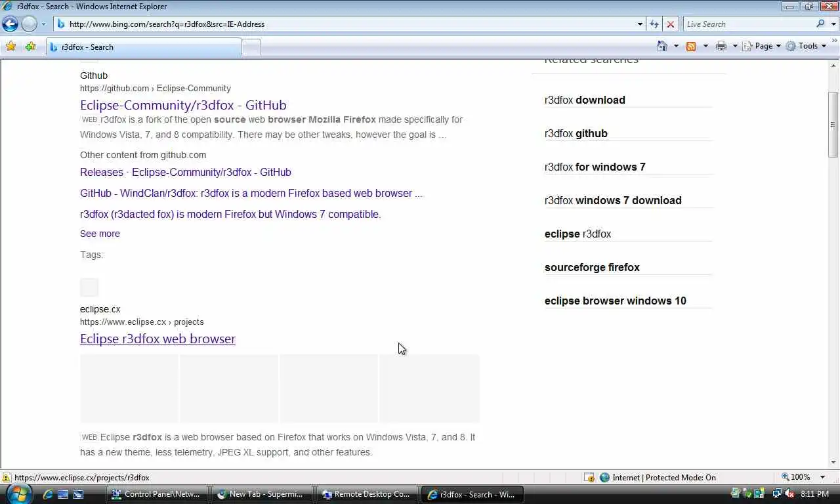
Task: Click the 100% zoom level button
Action: [796, 477]
